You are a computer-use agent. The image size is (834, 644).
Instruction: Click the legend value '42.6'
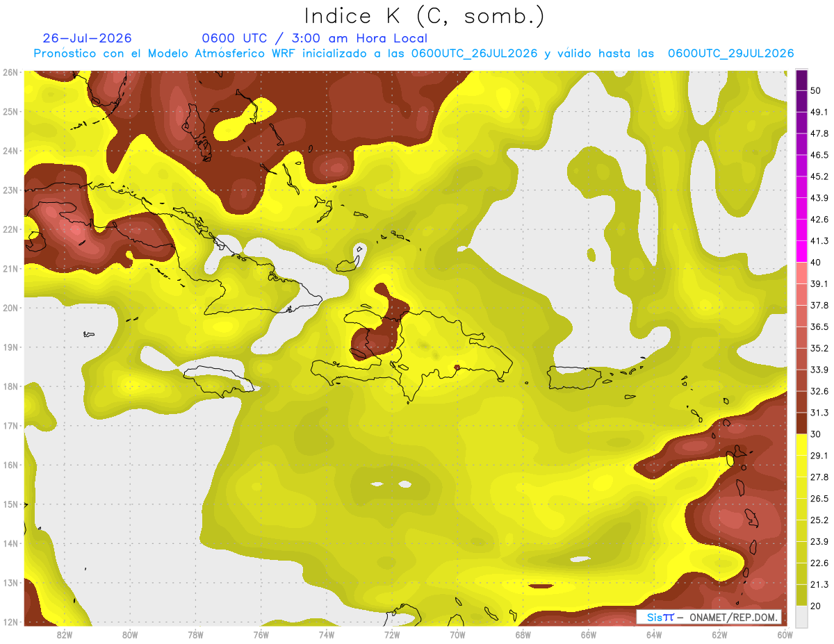(x=819, y=220)
